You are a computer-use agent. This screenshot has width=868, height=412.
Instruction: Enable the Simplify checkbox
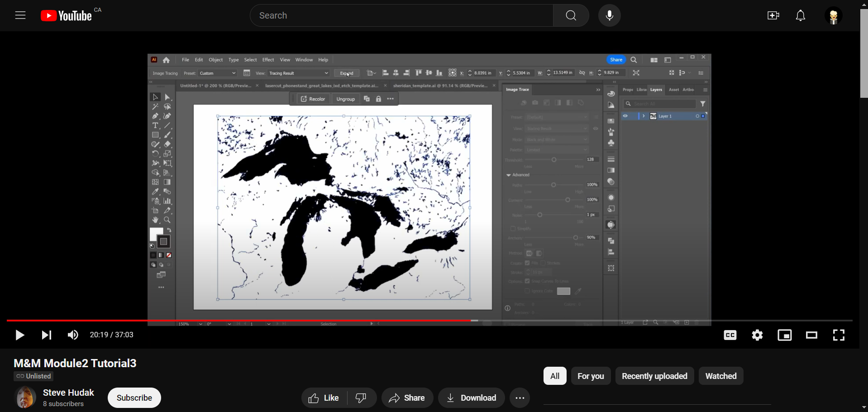pyautogui.click(x=513, y=229)
